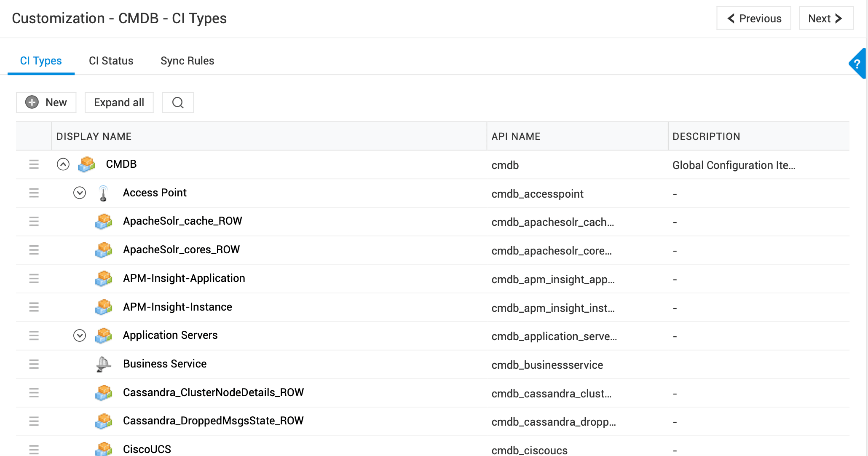Viewport: 868px width, 456px height.
Task: Click the Business Service bell icon
Action: (103, 364)
